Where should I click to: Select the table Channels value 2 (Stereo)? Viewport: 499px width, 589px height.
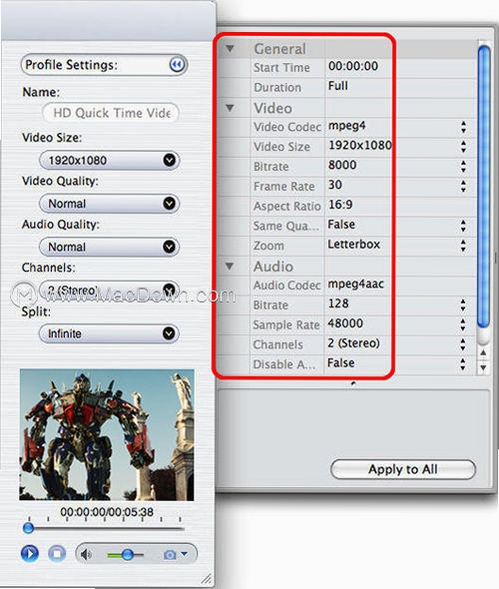coord(354,343)
